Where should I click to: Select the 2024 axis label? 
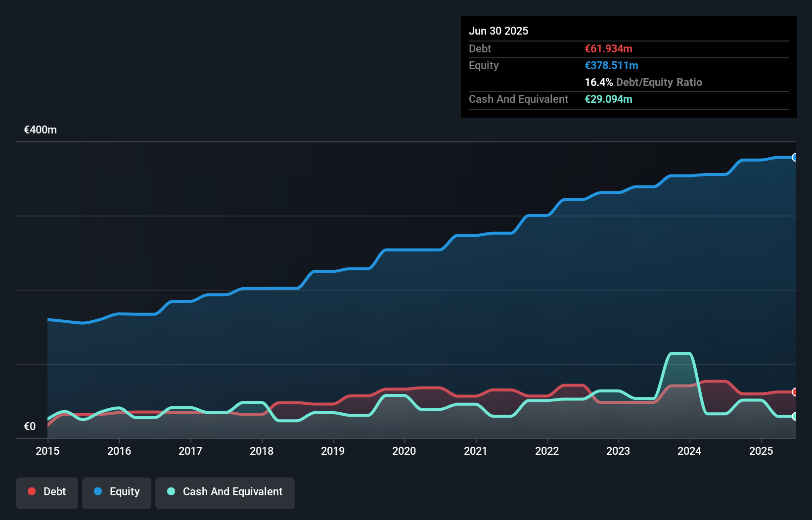tap(690, 451)
